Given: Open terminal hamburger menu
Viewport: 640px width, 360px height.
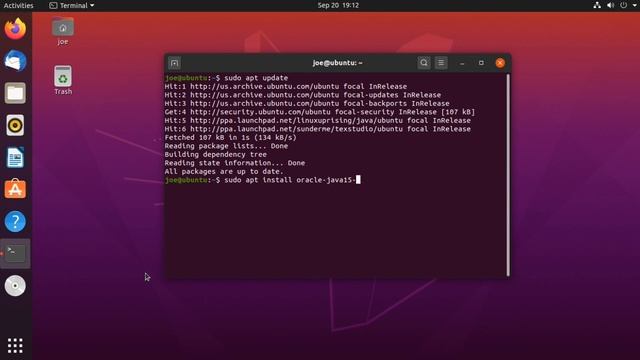Looking at the screenshot, I should pyautogui.click(x=441, y=63).
